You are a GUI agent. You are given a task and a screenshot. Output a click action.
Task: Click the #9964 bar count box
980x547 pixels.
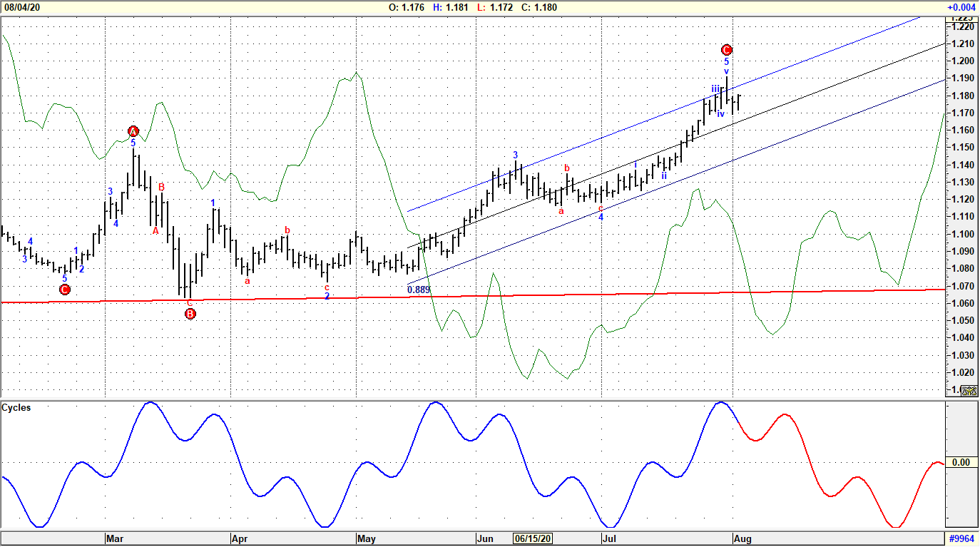click(961, 539)
